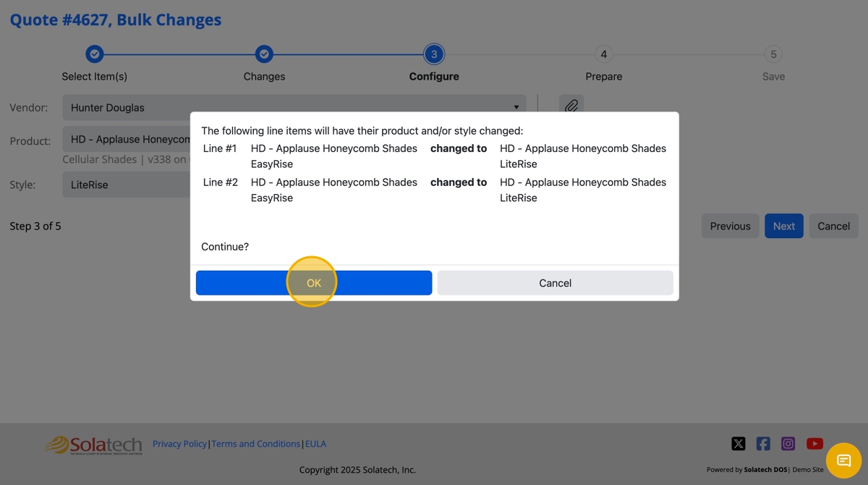Open the chat support bubble
The height and width of the screenshot is (485, 868).
[x=843, y=460]
